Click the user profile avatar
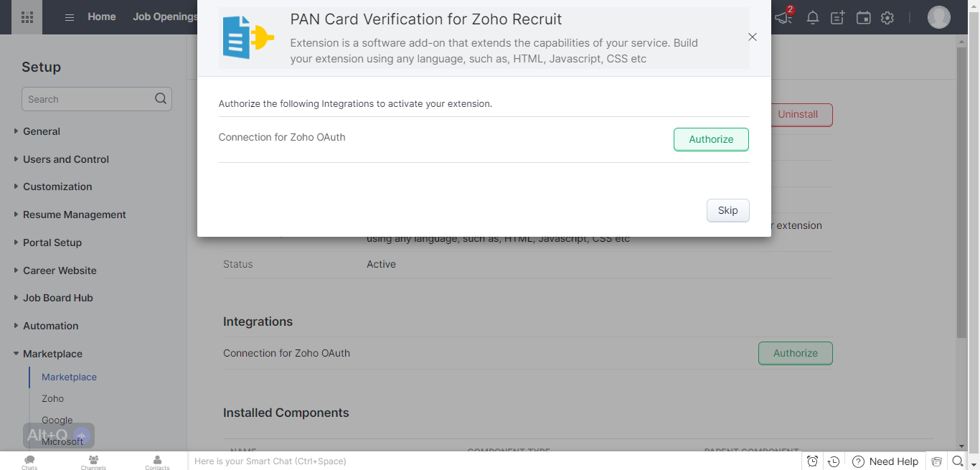This screenshot has width=980, height=470. [939, 17]
